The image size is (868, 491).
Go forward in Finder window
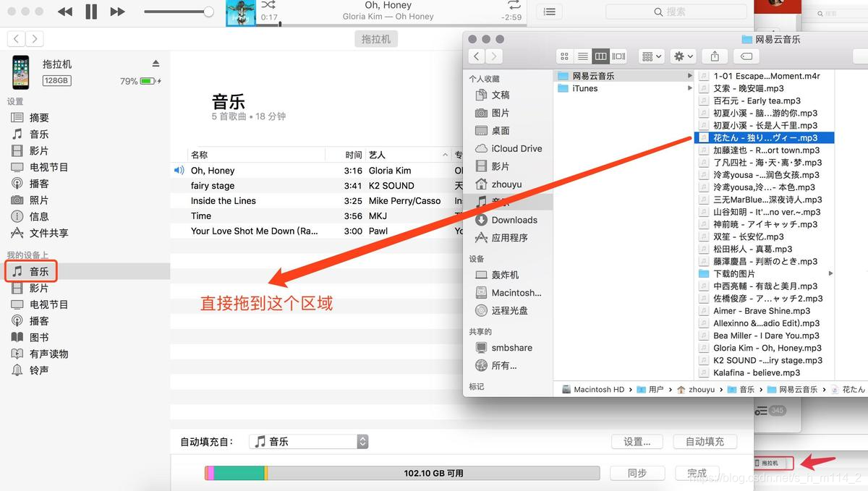(x=493, y=56)
